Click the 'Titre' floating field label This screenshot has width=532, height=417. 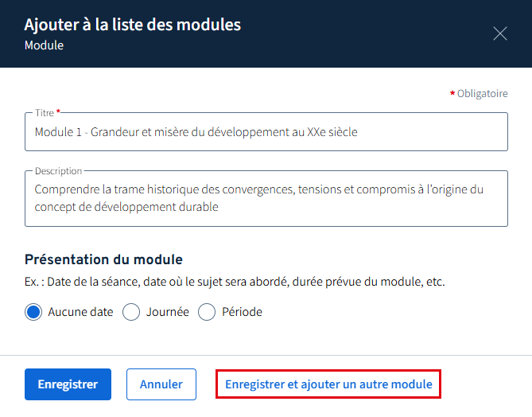point(45,113)
